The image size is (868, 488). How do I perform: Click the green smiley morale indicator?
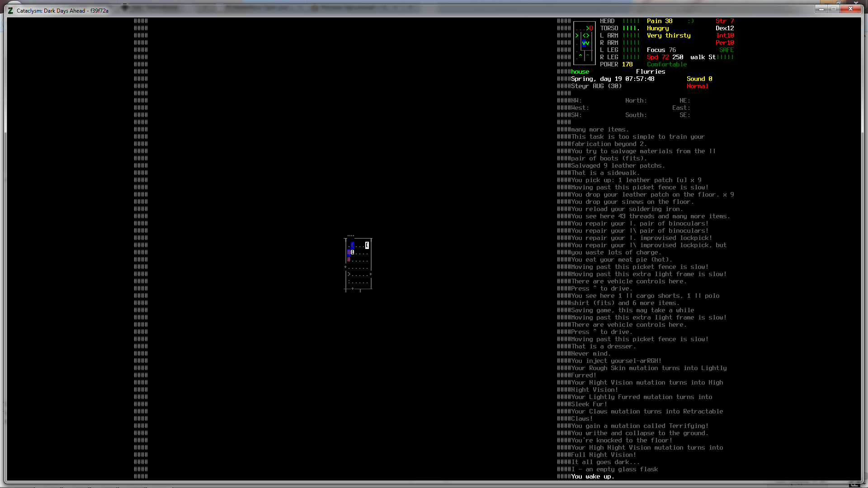pos(690,21)
